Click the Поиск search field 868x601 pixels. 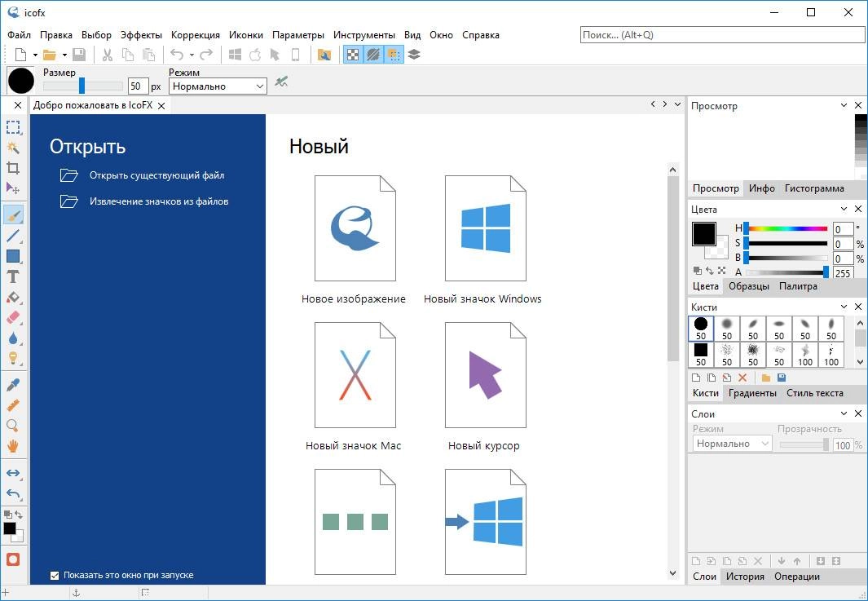pyautogui.click(x=722, y=35)
